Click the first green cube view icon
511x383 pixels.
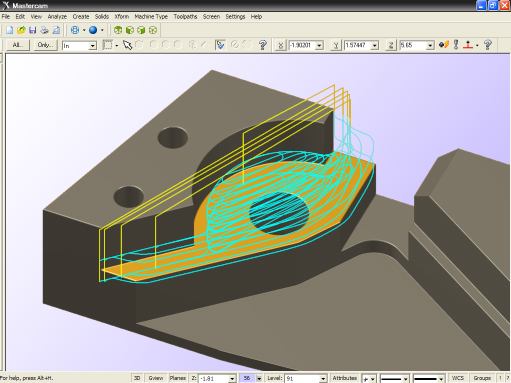pyautogui.click(x=118, y=30)
